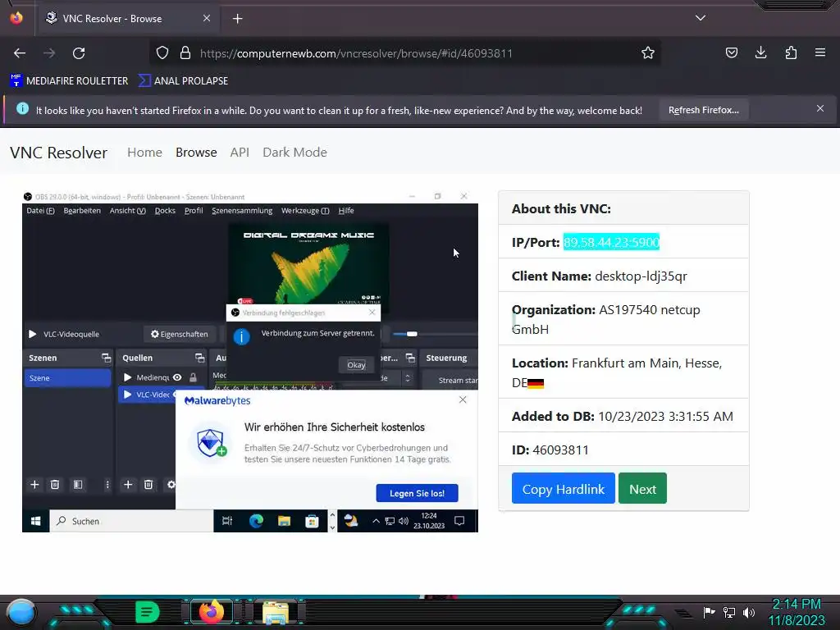The image size is (840, 630).
Task: Click the Copy Hardlink button
Action: (x=563, y=489)
